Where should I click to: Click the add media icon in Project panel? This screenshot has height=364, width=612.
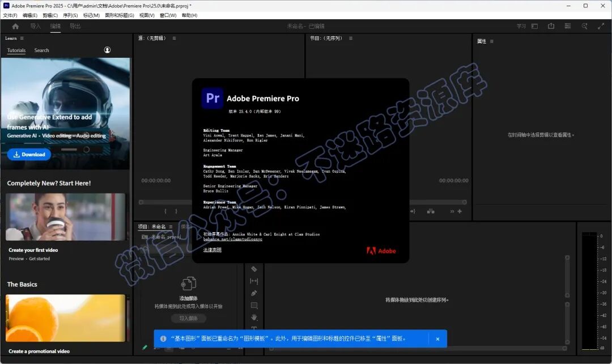[x=189, y=283]
